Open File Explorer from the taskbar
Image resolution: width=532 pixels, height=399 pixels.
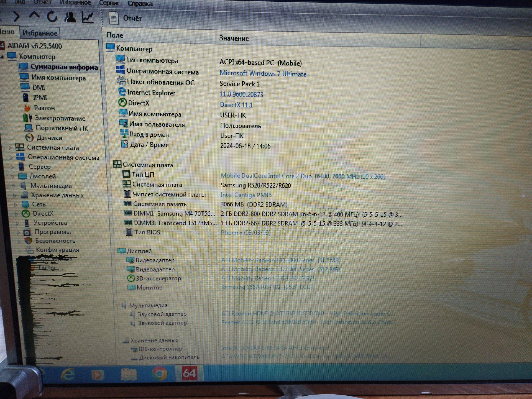pyautogui.click(x=129, y=374)
